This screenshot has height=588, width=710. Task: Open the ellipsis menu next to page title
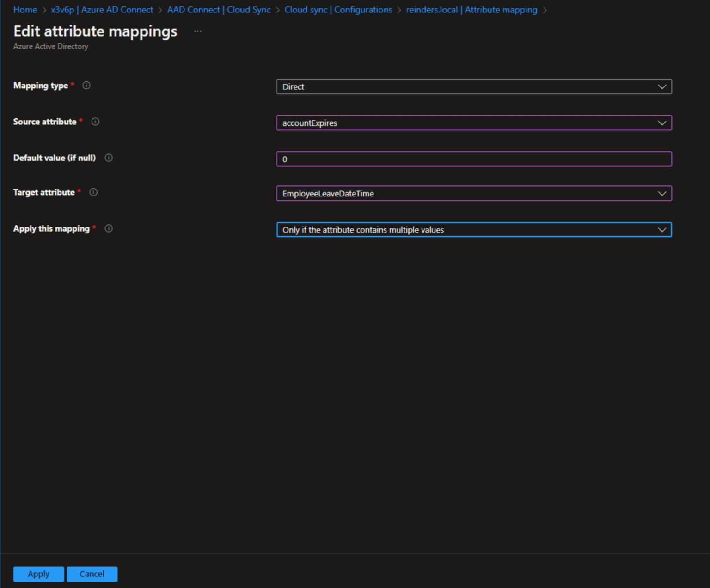[x=198, y=31]
